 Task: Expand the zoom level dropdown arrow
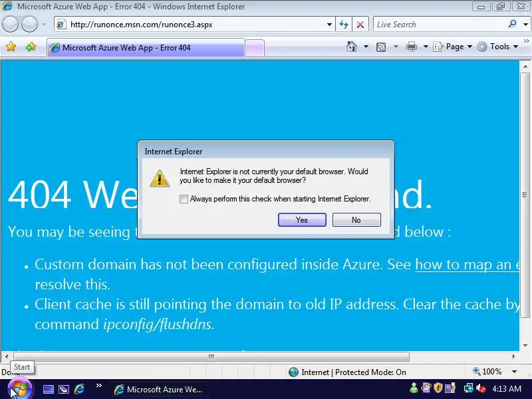pos(514,372)
